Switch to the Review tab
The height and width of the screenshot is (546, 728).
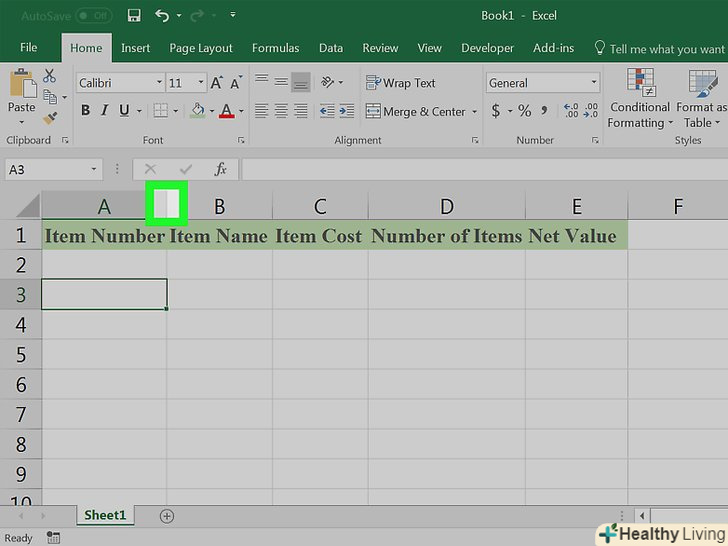(380, 48)
